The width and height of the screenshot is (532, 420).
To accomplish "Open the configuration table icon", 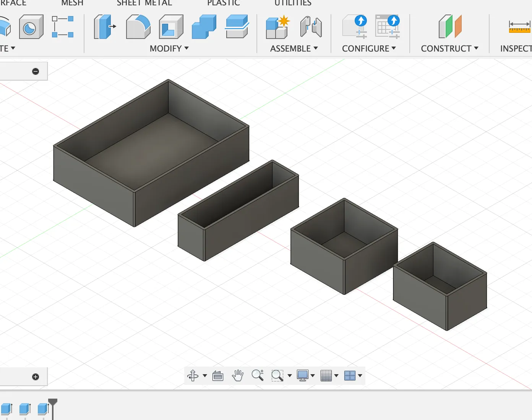I will click(x=388, y=27).
